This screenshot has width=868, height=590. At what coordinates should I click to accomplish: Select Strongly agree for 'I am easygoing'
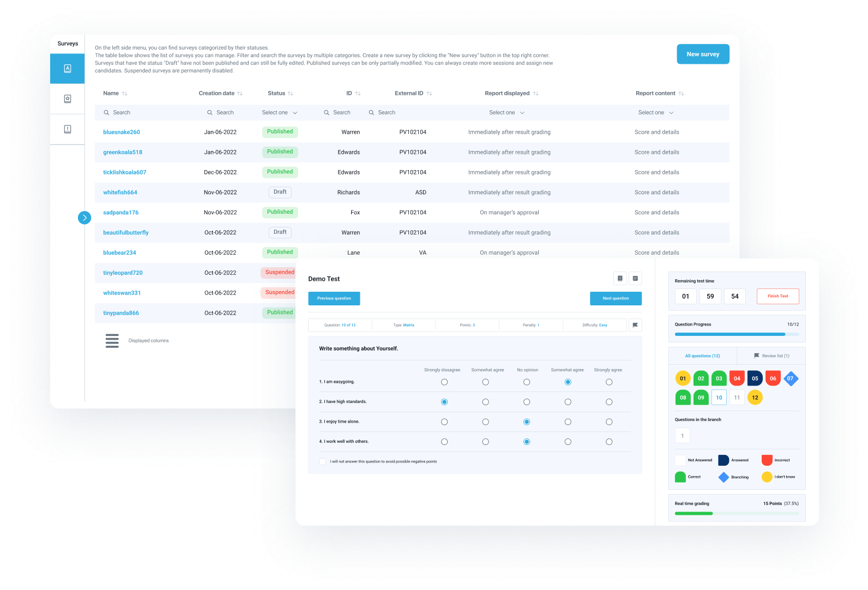609,382
